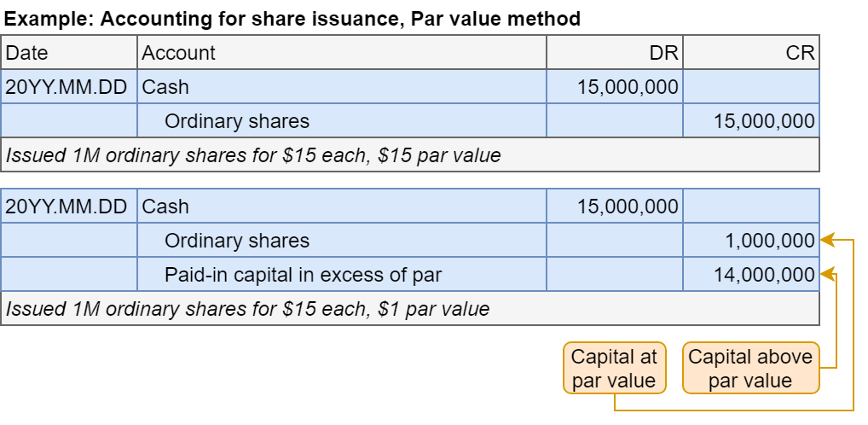This screenshot has height=425, width=868.
Task: Select Ordinary shares in the second table
Action: point(341,241)
